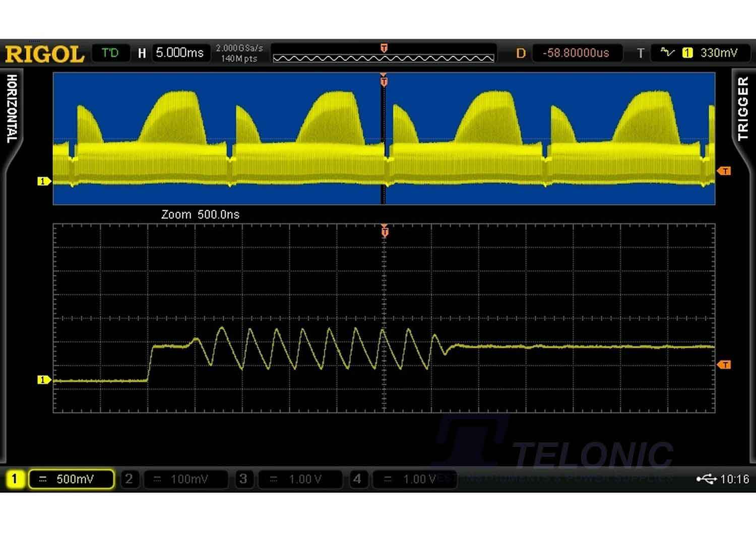This screenshot has height=534, width=756.
Task: Click the -58.80000us delay value
Action: click(x=576, y=53)
